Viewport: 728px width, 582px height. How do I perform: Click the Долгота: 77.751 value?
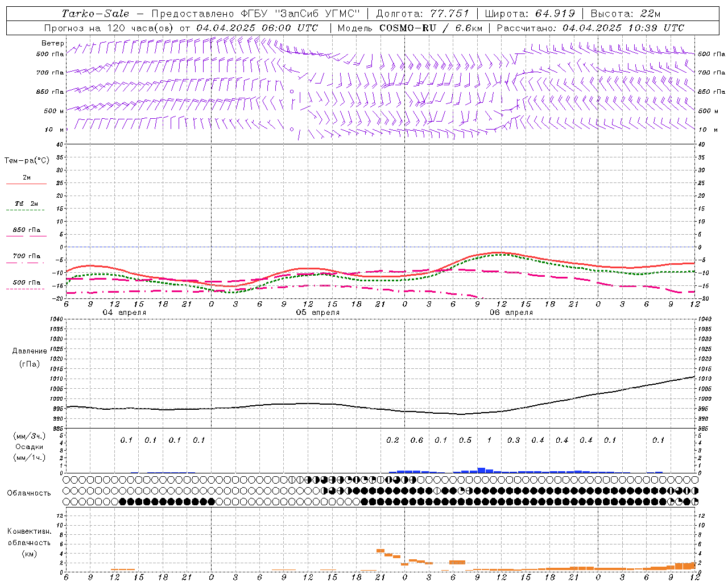423,14
